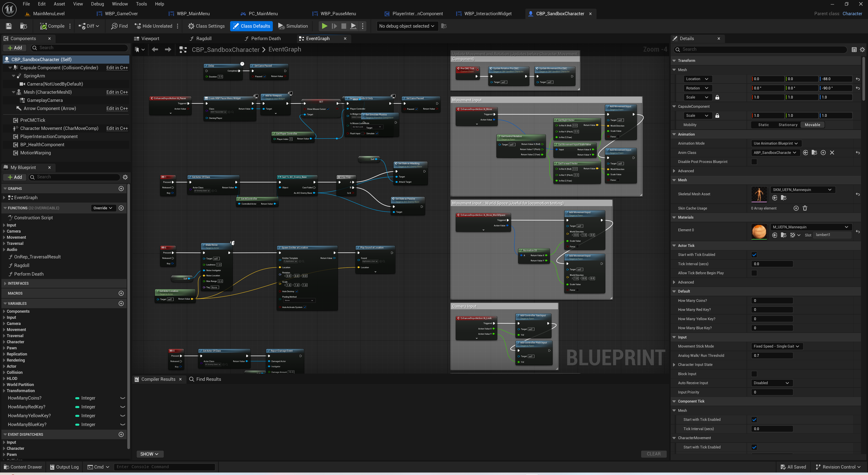Screen dimensions: 868x475
Task: Navigate forward in graph history
Action: pos(168,50)
